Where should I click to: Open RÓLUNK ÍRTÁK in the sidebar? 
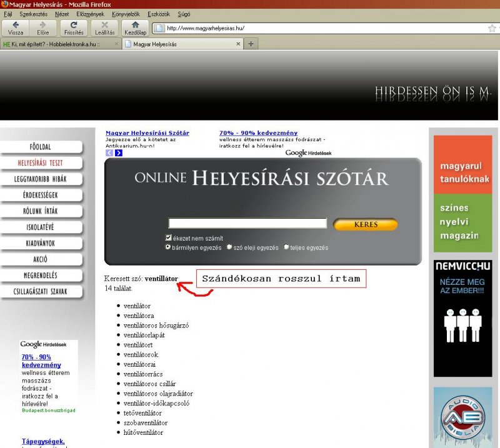41,211
